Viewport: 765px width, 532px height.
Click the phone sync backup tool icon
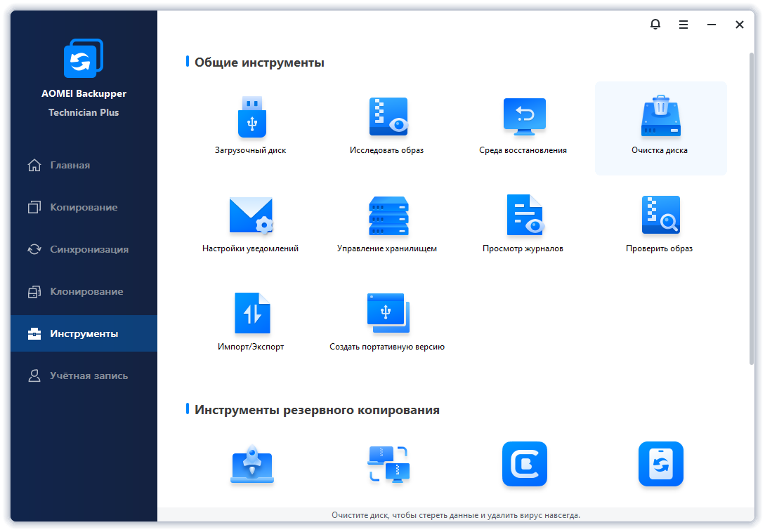(x=660, y=464)
